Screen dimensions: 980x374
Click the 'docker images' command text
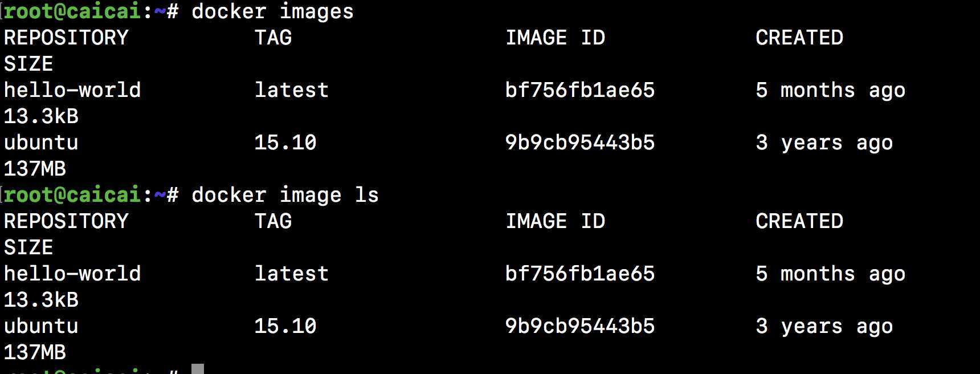click(x=272, y=12)
